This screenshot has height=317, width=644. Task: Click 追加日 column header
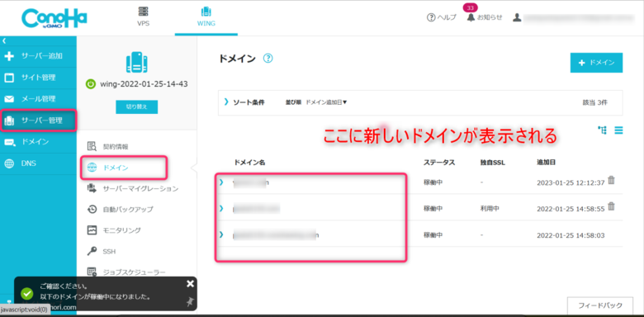(546, 162)
